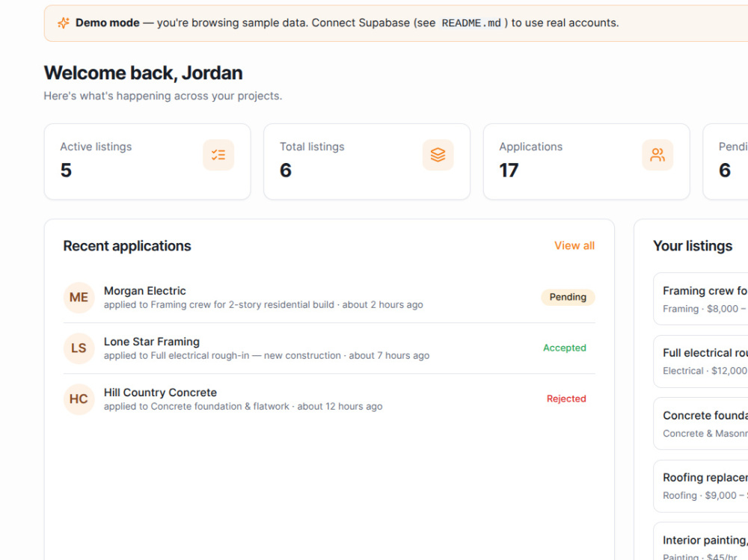Click the ME avatar for Morgan Electric

click(x=79, y=298)
